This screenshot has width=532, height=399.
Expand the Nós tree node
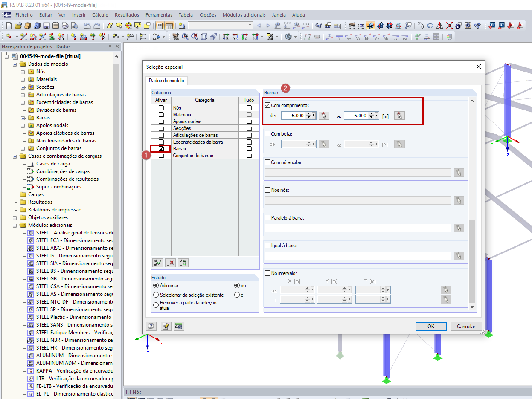coord(23,72)
